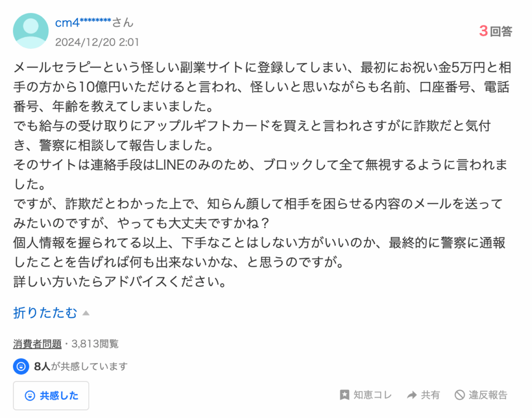Screen dimensions: 532x418
Task: Click the 知恵コレ bookmark icon
Action: click(x=344, y=395)
